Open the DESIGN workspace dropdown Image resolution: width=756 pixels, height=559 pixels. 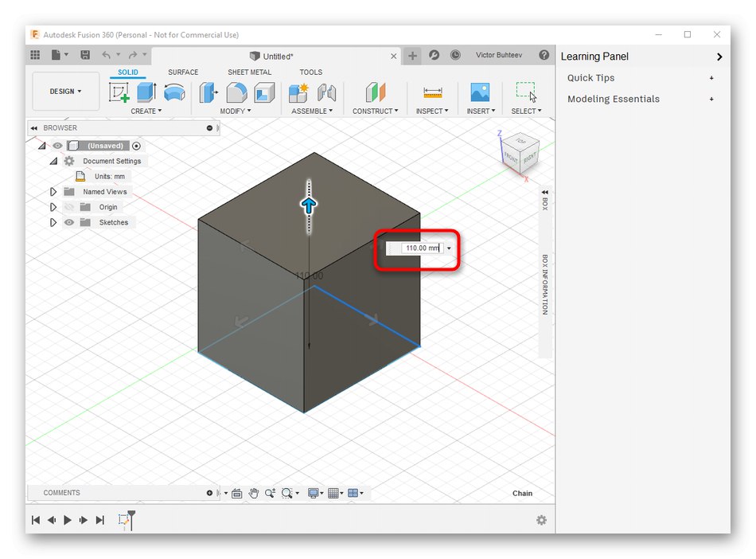click(x=65, y=91)
